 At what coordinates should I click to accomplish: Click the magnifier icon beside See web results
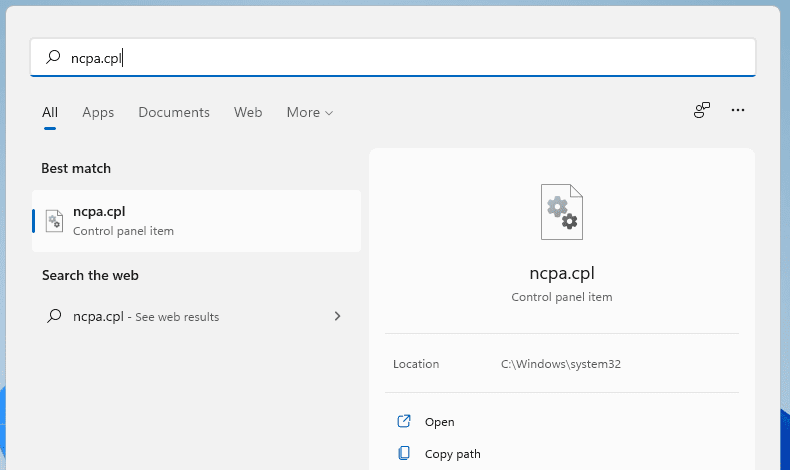click(x=54, y=316)
